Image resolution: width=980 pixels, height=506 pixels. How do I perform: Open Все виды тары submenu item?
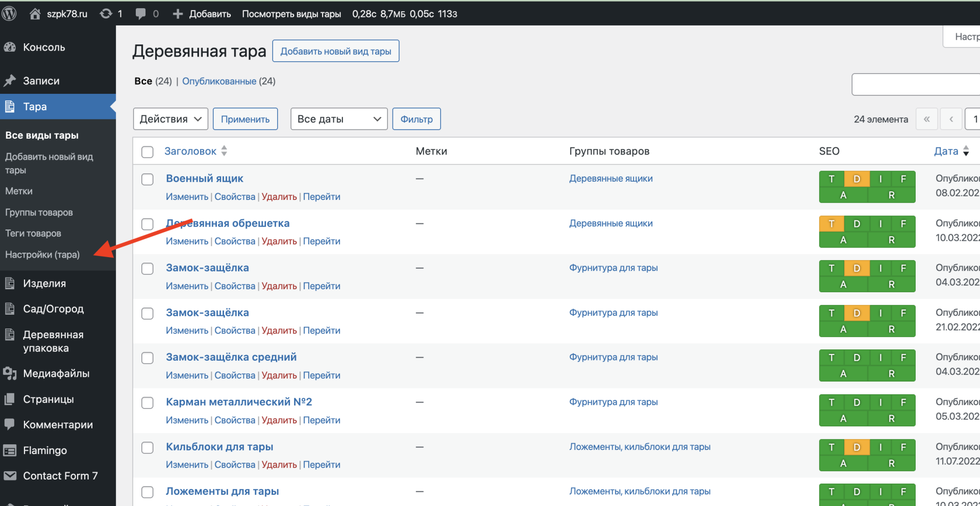tap(42, 135)
